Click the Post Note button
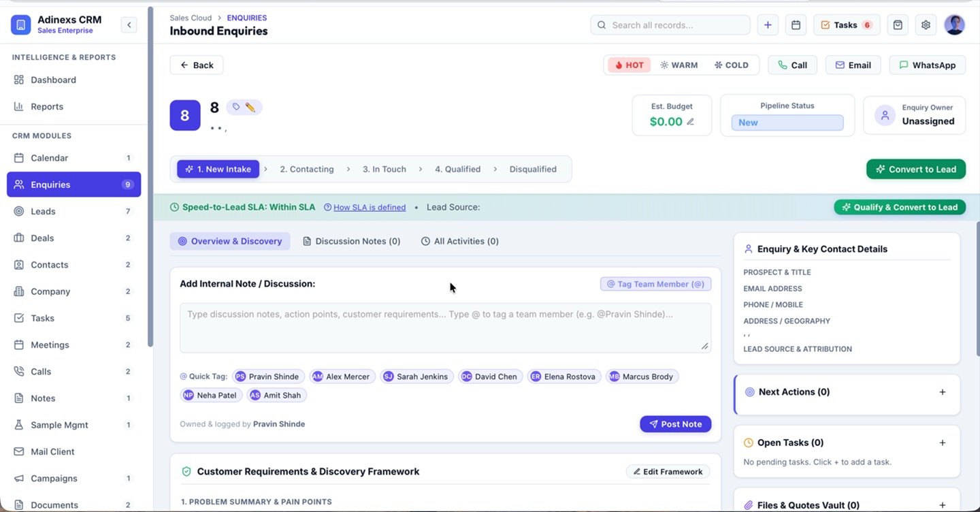 coord(676,424)
